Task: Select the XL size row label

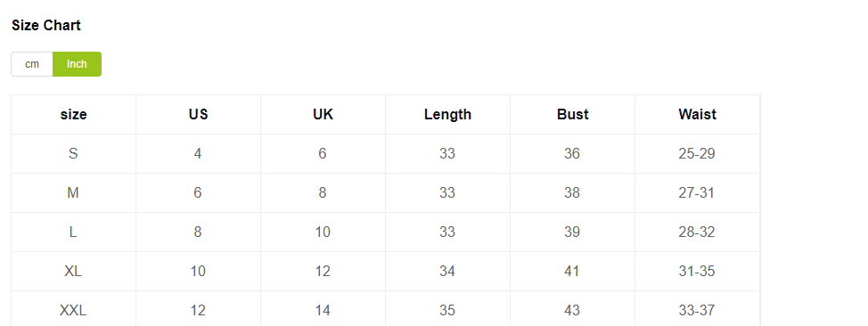Action: click(73, 271)
